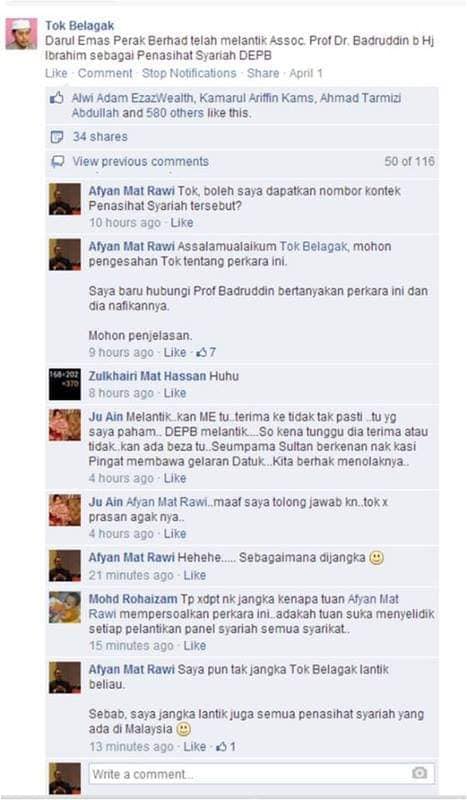Show the 580 others who liked
467x800 pixels.
(x=175, y=113)
